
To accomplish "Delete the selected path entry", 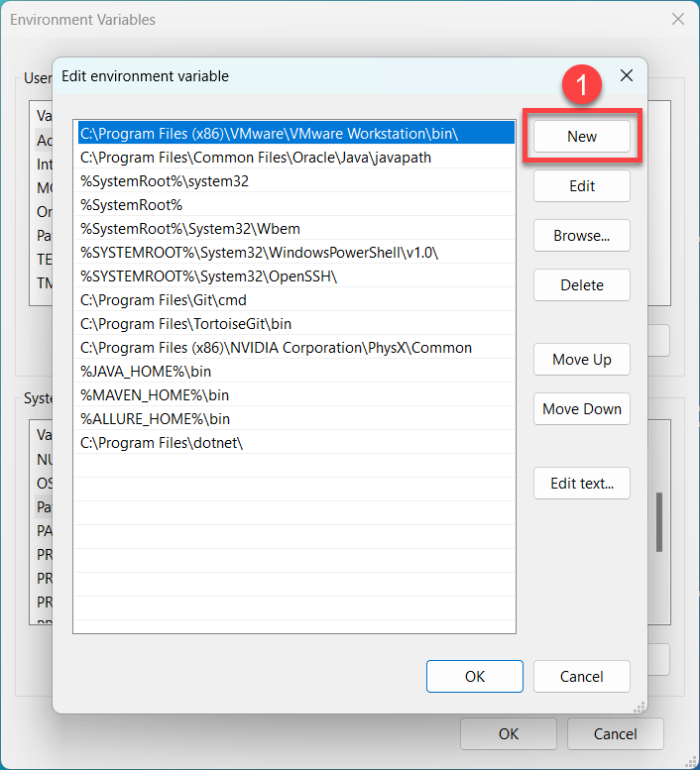I will pyautogui.click(x=582, y=285).
